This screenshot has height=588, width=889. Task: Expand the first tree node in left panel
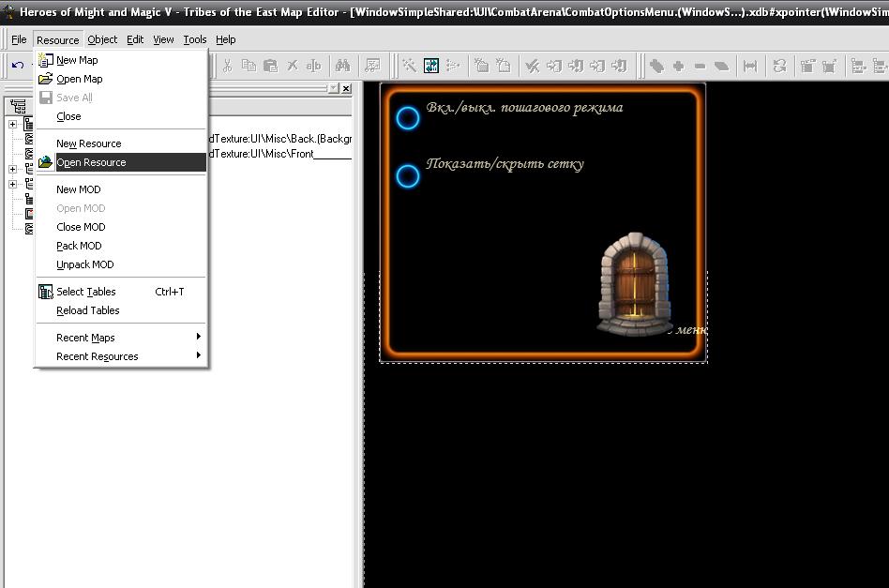12,124
